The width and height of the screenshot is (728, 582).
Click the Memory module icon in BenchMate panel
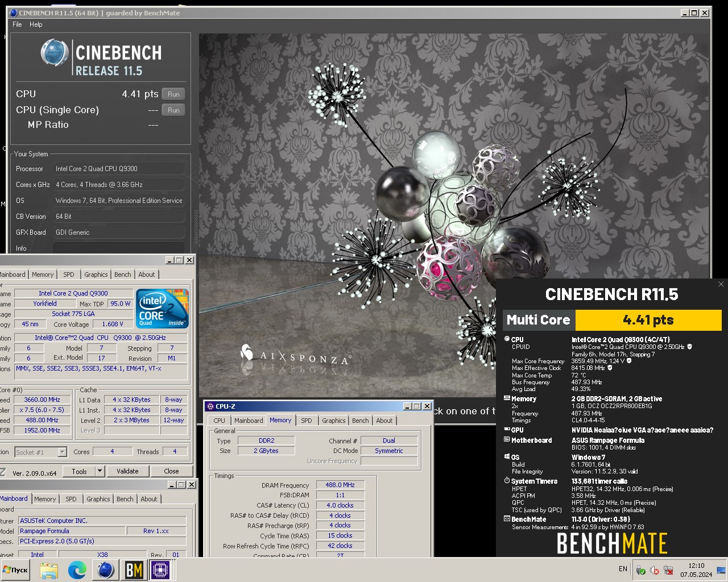click(x=507, y=398)
